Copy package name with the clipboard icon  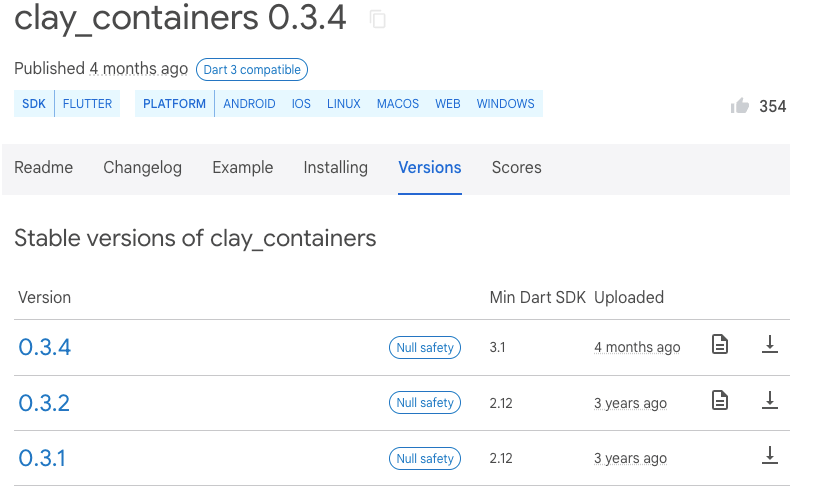tap(378, 20)
